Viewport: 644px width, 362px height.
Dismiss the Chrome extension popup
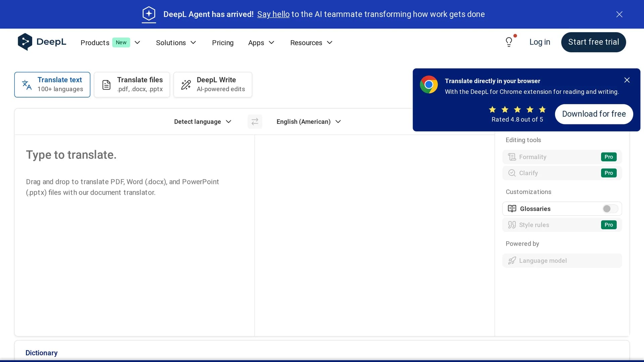point(627,80)
